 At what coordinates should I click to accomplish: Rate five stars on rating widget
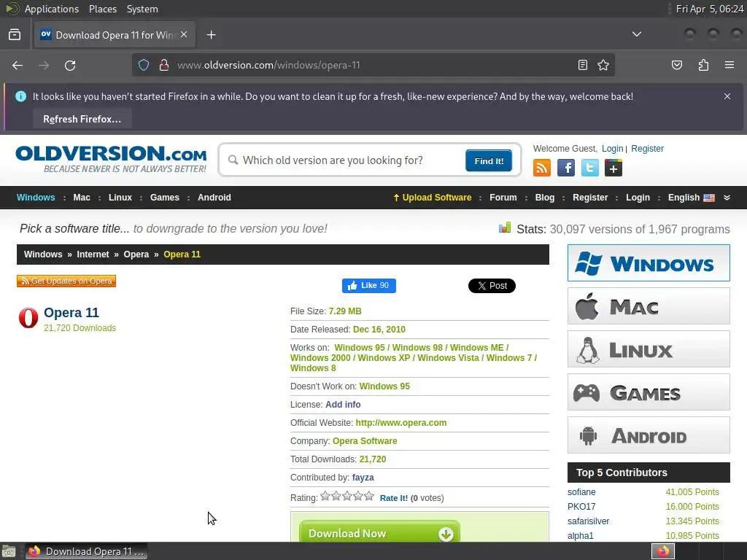369,496
